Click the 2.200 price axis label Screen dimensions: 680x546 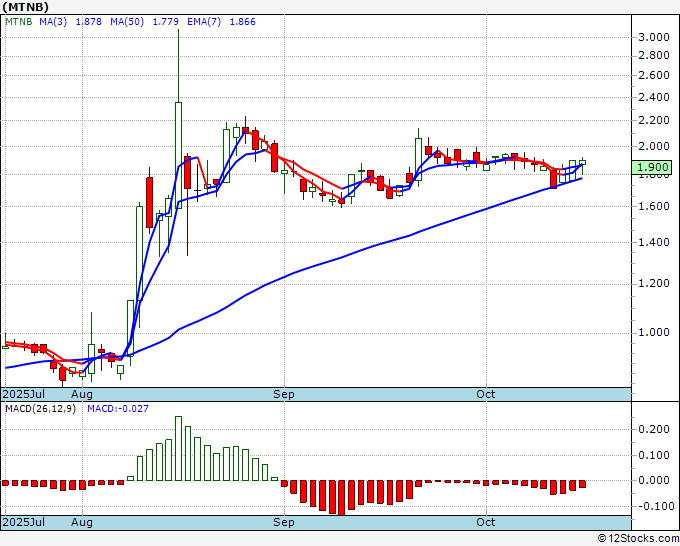pyautogui.click(x=654, y=120)
